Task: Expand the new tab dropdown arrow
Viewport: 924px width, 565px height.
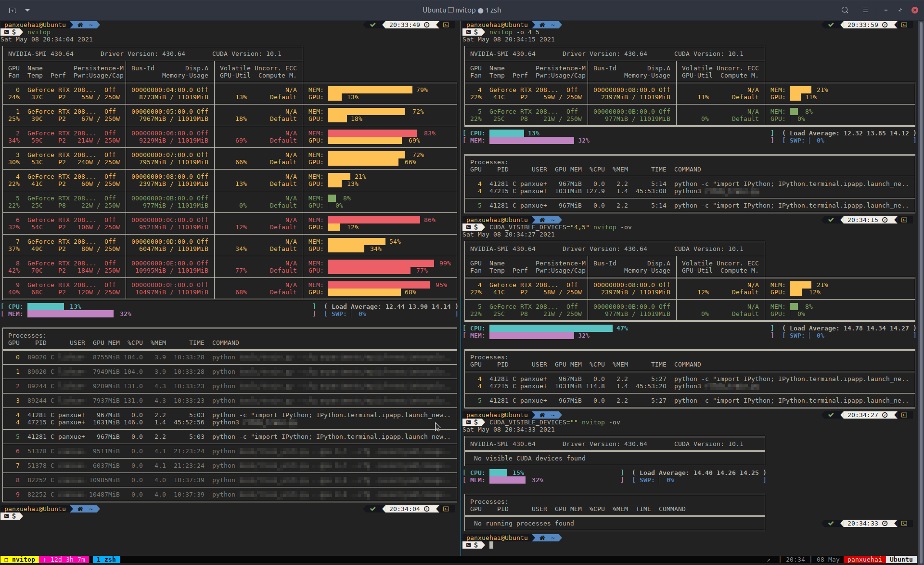Action: pyautogui.click(x=27, y=10)
